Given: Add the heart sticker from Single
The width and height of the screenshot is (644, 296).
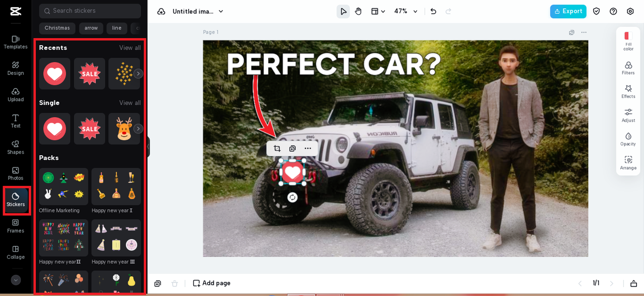Looking at the screenshot, I should [55, 129].
